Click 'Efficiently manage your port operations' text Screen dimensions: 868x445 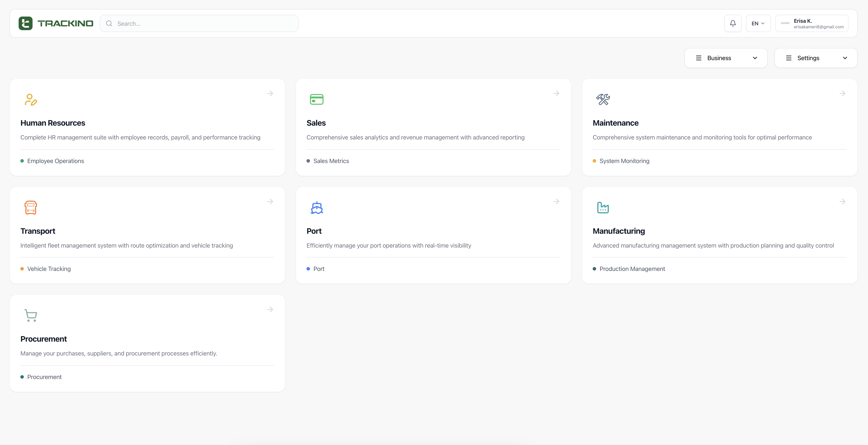tap(389, 245)
